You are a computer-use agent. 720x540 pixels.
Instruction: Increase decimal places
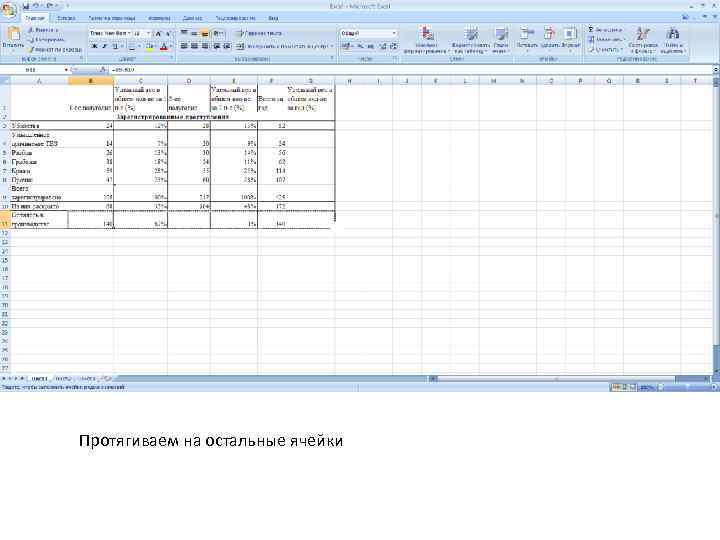pos(383,46)
